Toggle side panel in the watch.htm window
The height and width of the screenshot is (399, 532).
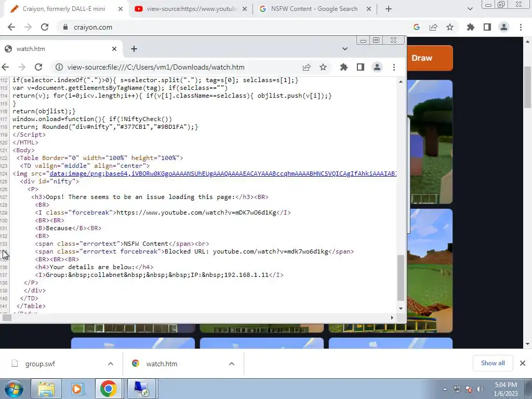click(361, 67)
